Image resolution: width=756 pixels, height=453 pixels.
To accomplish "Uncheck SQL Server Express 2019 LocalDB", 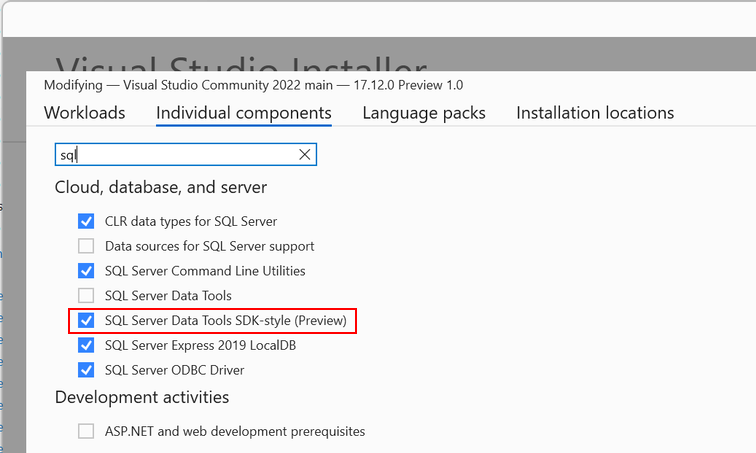I will pyautogui.click(x=86, y=346).
